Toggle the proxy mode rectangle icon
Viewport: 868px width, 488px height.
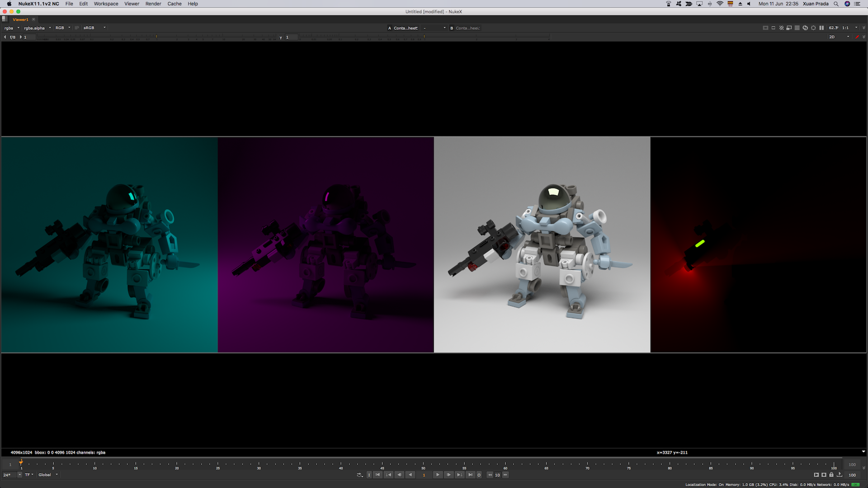click(774, 28)
